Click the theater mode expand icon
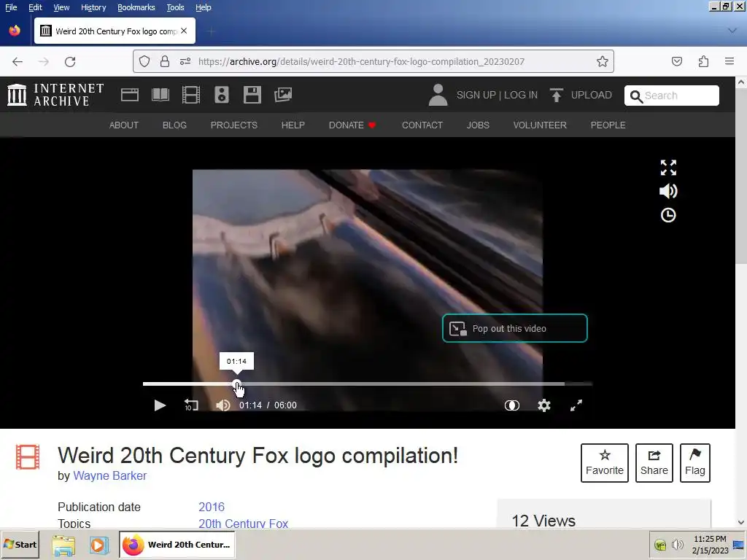This screenshot has height=560, width=747. (668, 168)
